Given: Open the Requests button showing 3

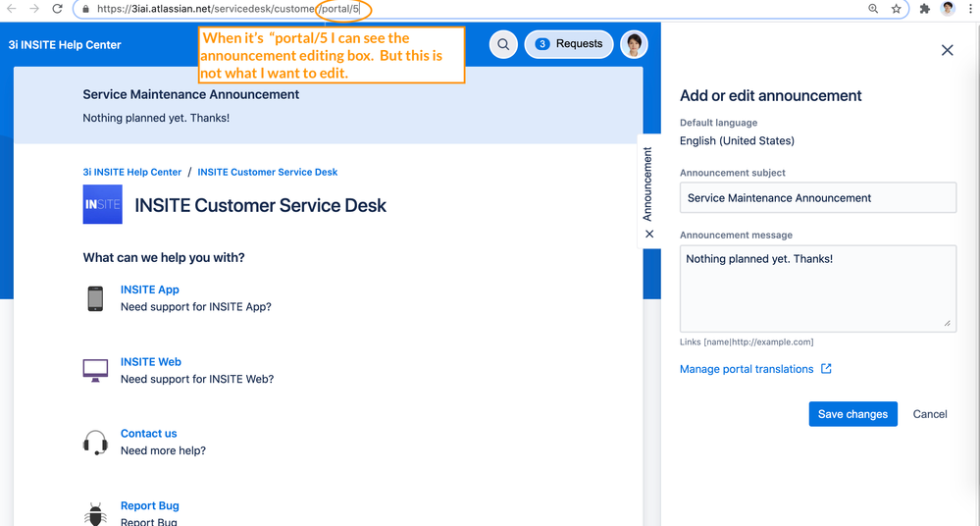Looking at the screenshot, I should click(x=569, y=44).
